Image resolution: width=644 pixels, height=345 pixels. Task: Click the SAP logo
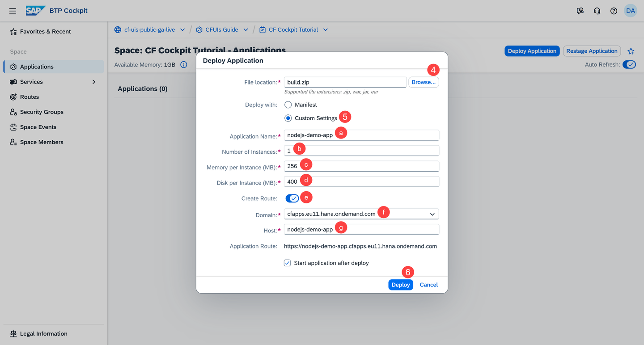pos(35,11)
